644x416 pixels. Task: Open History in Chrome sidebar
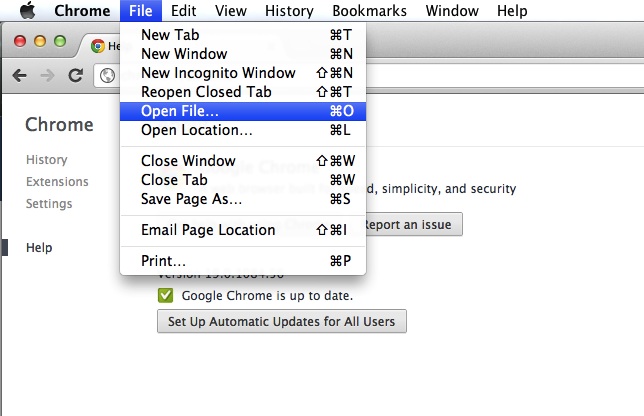pos(46,160)
